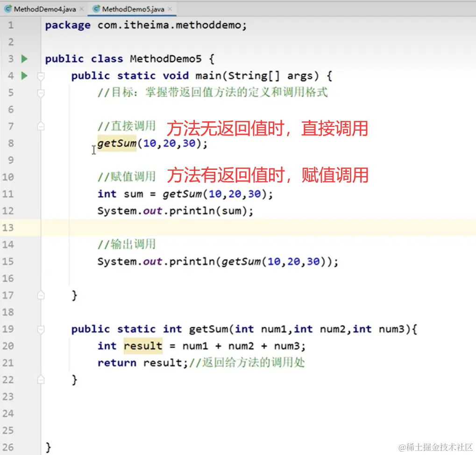Viewport: 476px width, 455px height.
Task: Click the //赋值调用 comment on line 10
Action: tap(127, 176)
